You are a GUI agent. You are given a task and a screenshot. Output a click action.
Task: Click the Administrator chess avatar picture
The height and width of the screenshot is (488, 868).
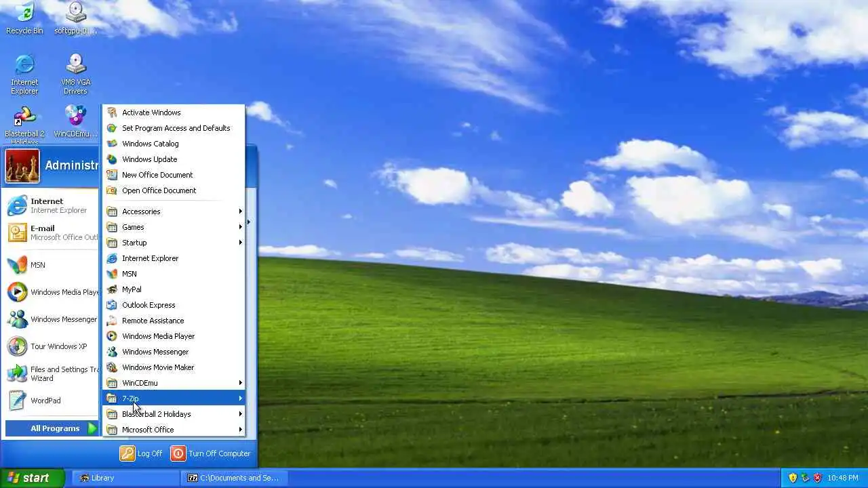pos(22,166)
